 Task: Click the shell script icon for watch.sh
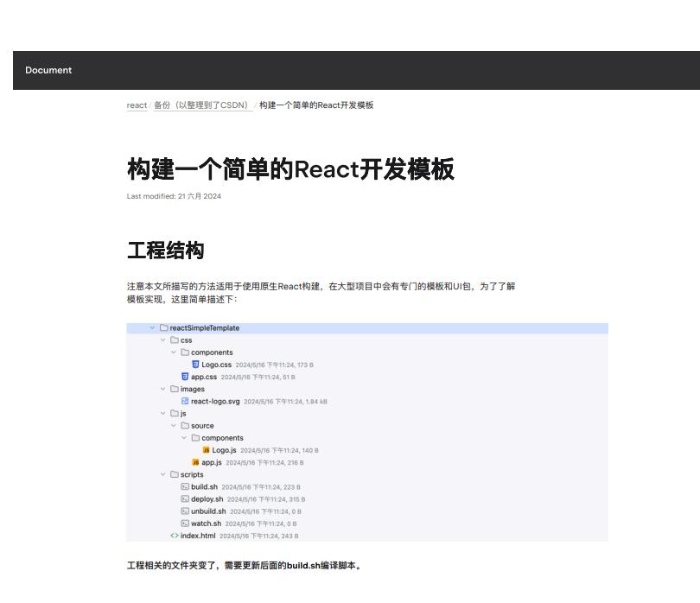coord(183,523)
